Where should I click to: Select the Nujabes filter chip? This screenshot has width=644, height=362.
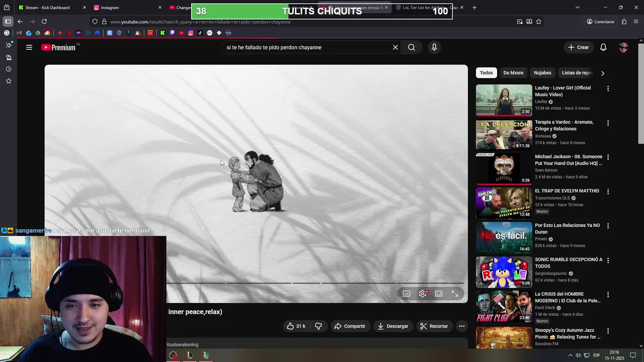[x=542, y=73]
